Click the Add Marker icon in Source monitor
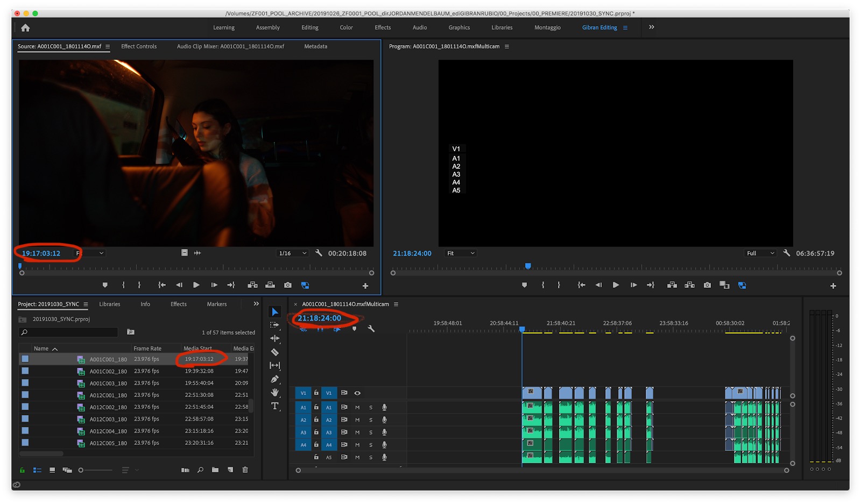This screenshot has width=861, height=504. click(x=105, y=285)
